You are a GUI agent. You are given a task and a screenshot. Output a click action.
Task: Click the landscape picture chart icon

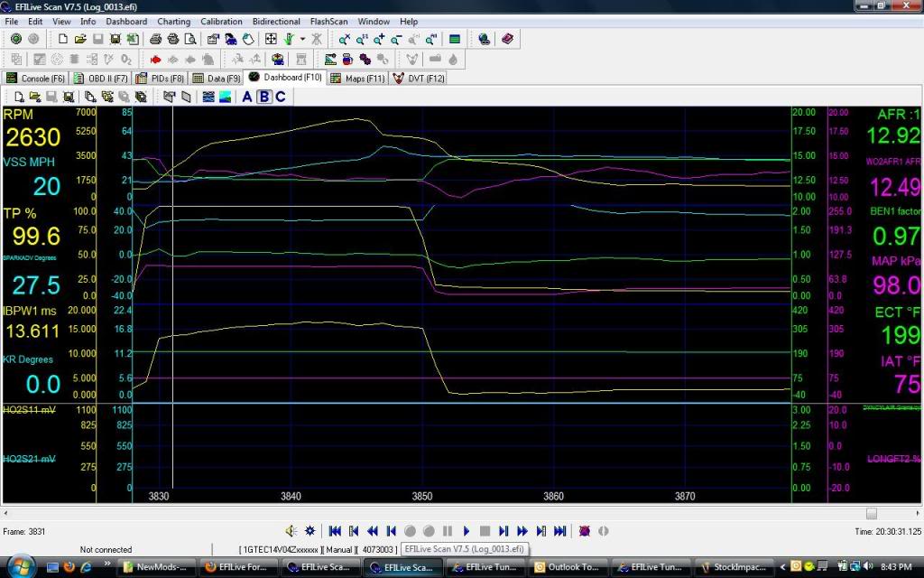coord(225,97)
